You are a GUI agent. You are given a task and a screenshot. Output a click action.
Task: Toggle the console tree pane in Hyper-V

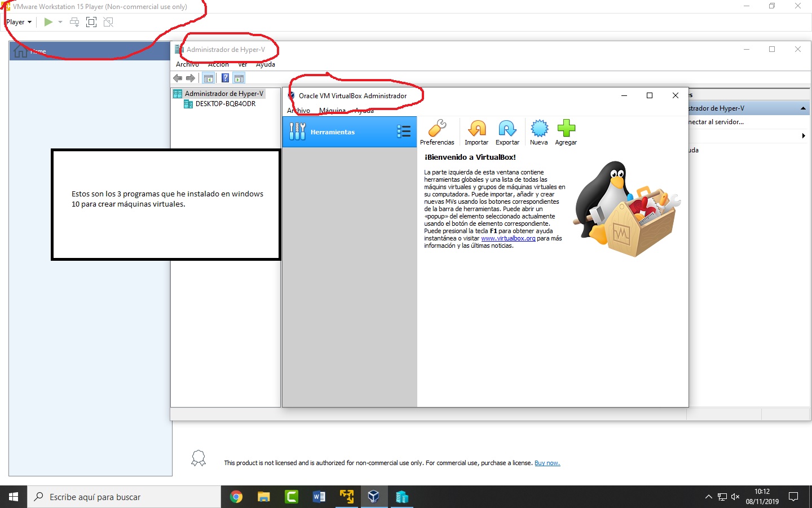208,78
